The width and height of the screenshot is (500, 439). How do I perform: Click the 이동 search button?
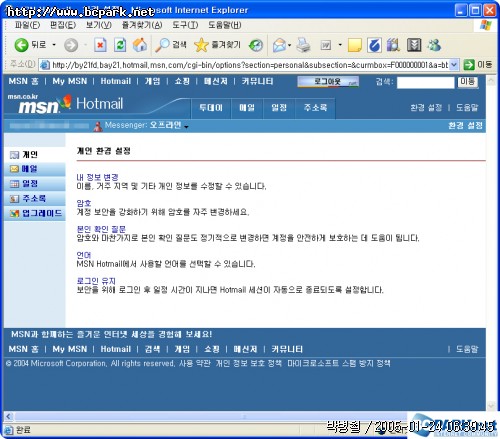click(x=468, y=82)
